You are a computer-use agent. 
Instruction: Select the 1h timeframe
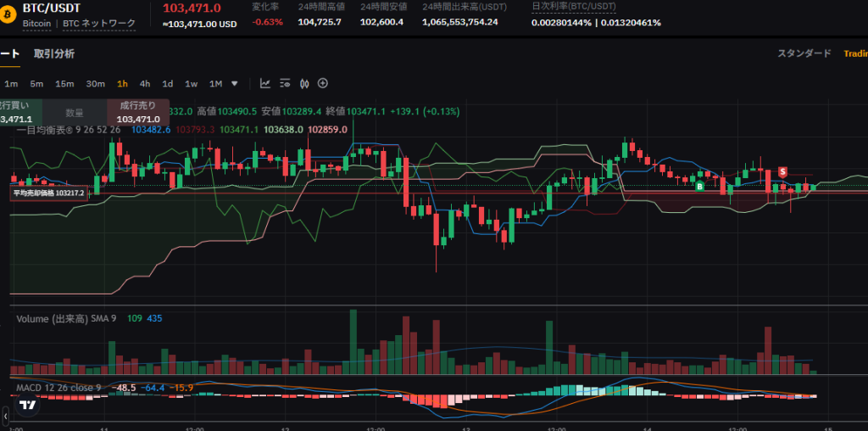point(122,83)
